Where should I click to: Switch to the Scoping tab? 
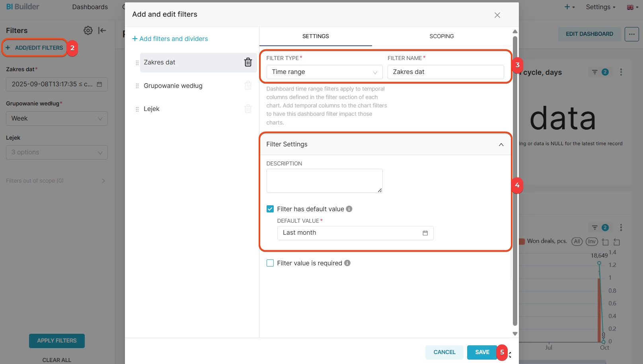[x=441, y=36]
